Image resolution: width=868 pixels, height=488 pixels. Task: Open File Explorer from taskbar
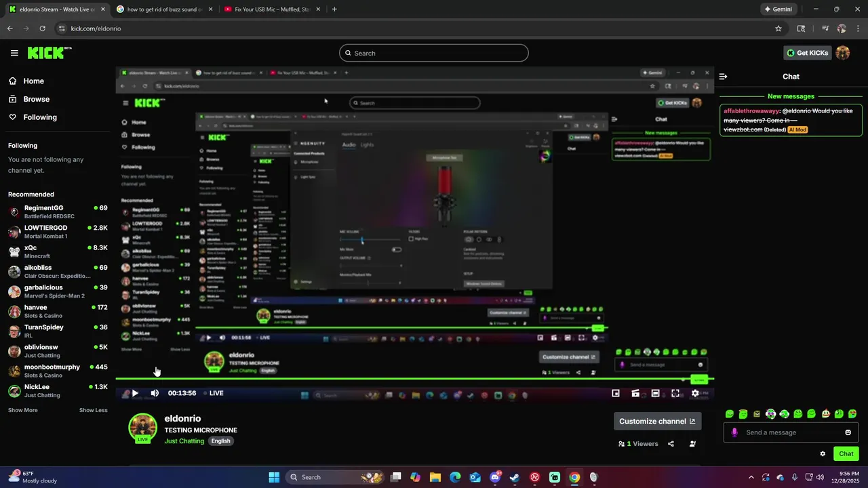tap(435, 477)
